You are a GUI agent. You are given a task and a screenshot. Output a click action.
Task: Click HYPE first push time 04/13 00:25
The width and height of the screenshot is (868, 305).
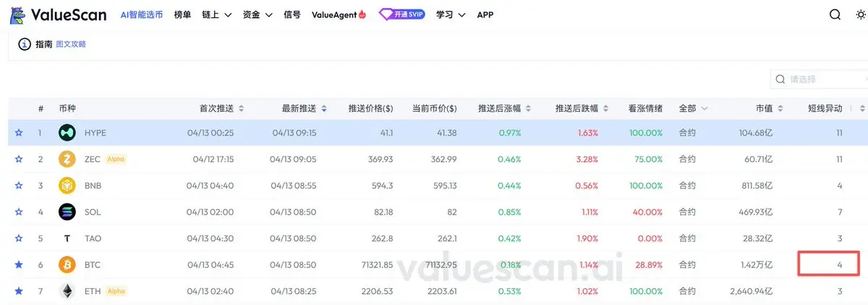click(x=210, y=133)
